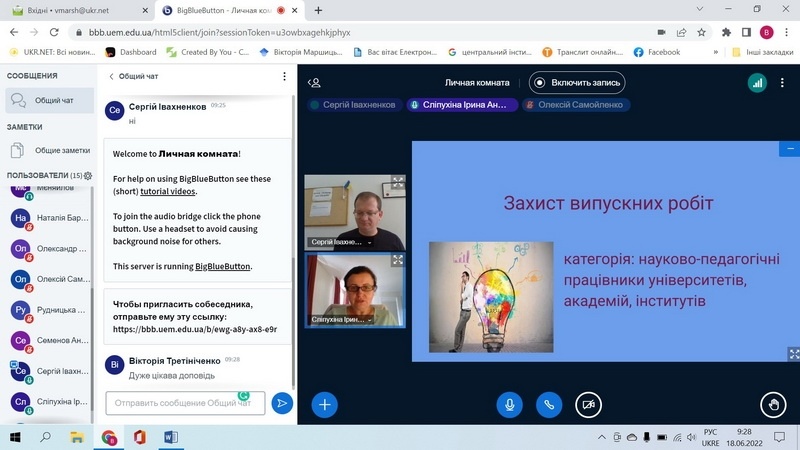This screenshot has height=450, width=800.
Task: Expand Сергій Івахненков webcam name dropdown
Action: [370, 242]
